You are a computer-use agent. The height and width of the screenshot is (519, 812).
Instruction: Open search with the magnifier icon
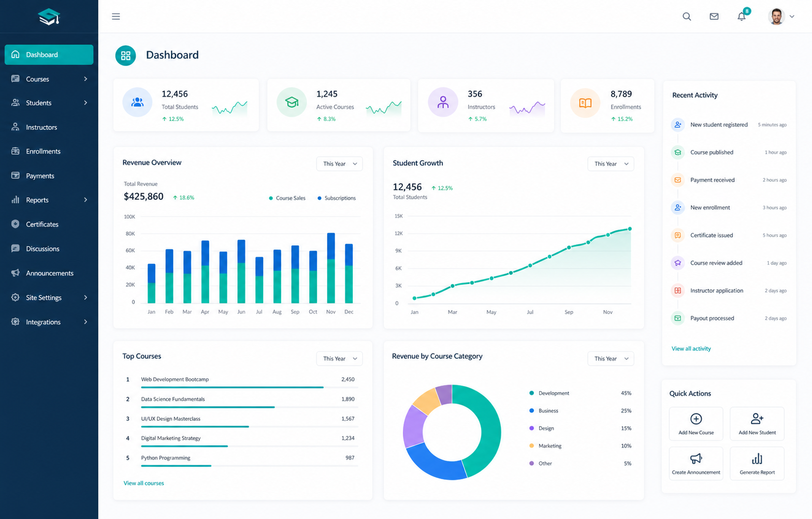coord(687,17)
